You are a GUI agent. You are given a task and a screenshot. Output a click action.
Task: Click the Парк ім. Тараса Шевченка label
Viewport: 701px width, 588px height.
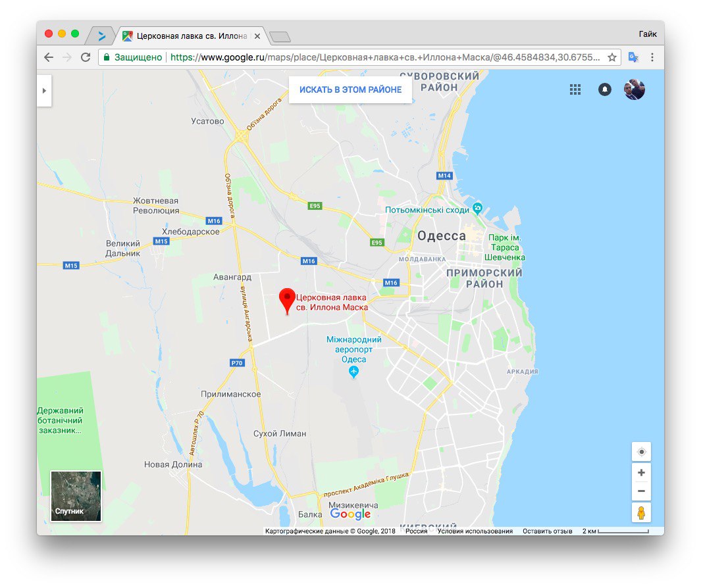505,247
